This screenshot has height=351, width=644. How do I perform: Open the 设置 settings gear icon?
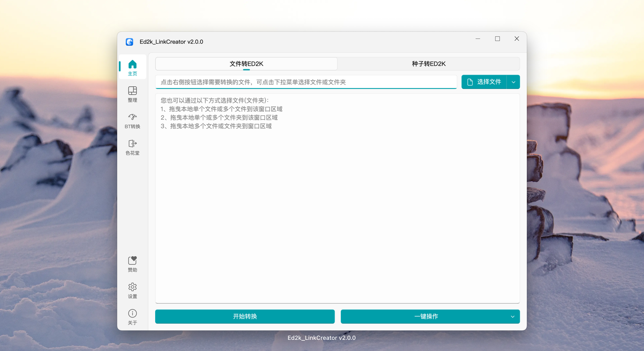click(x=132, y=287)
